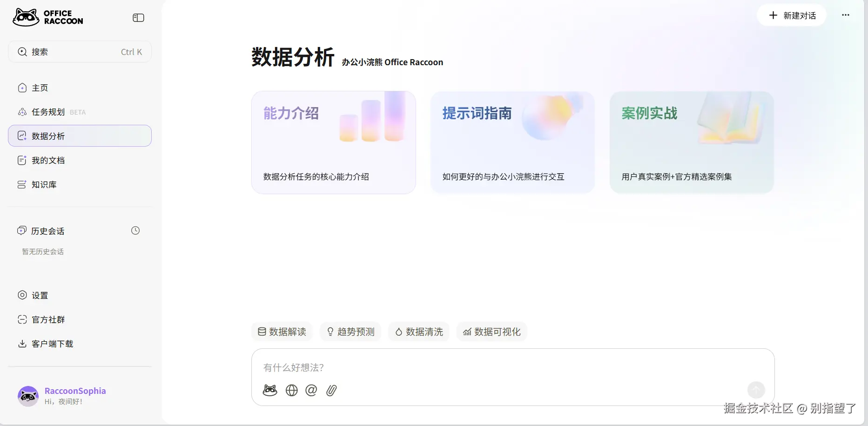Viewport: 868px width, 426px height.
Task: Open the RaccoonSophia profile name
Action: (x=75, y=391)
